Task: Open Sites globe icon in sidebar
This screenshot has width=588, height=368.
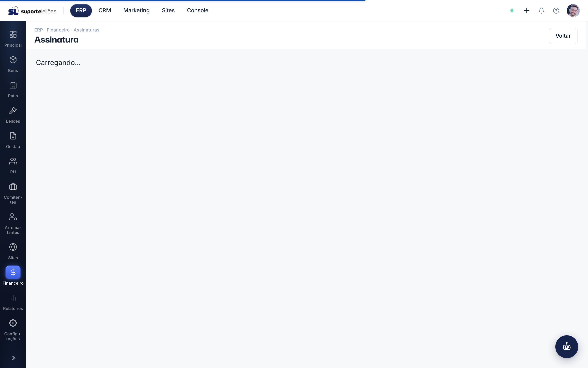Action: 13,247
